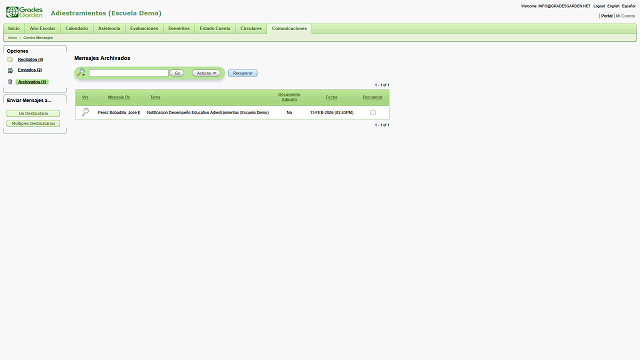
Task: Switch to the Calendario tab
Action: [77, 28]
